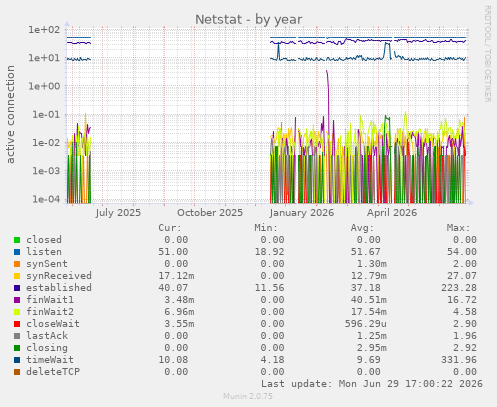Click the 'Munin 2.0.75' footer text
497x407 pixels.
(248, 396)
